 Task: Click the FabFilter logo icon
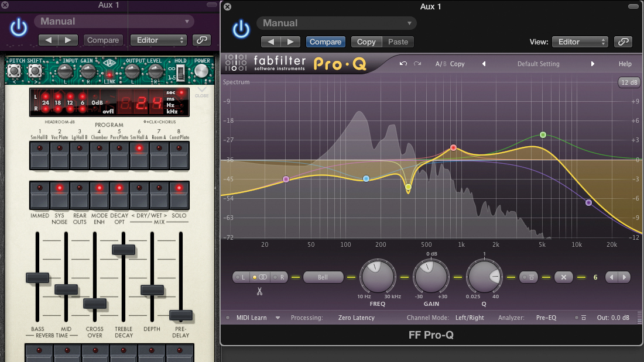(x=236, y=63)
